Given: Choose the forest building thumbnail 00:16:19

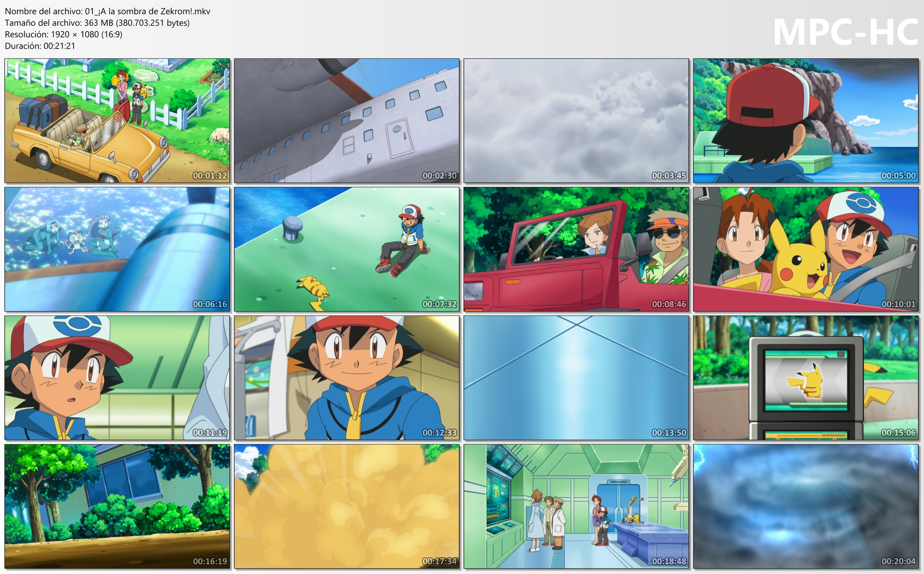Looking at the screenshot, I should click(117, 507).
